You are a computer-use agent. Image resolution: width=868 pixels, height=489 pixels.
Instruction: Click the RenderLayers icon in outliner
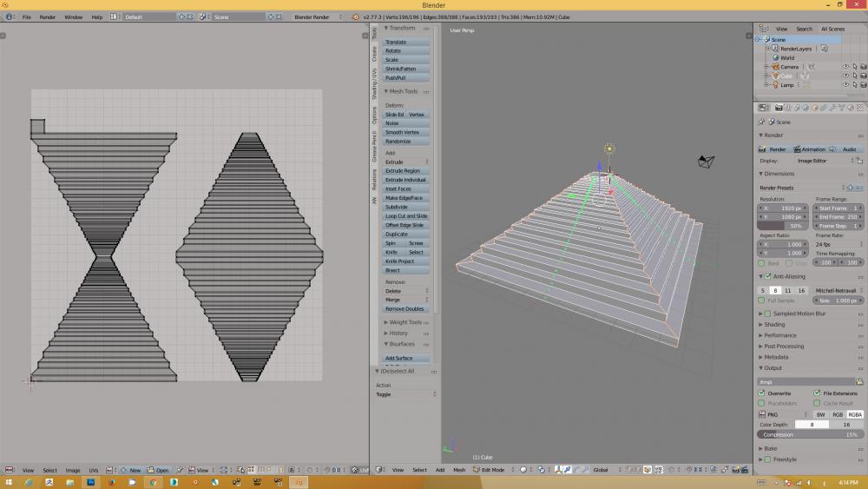point(775,49)
